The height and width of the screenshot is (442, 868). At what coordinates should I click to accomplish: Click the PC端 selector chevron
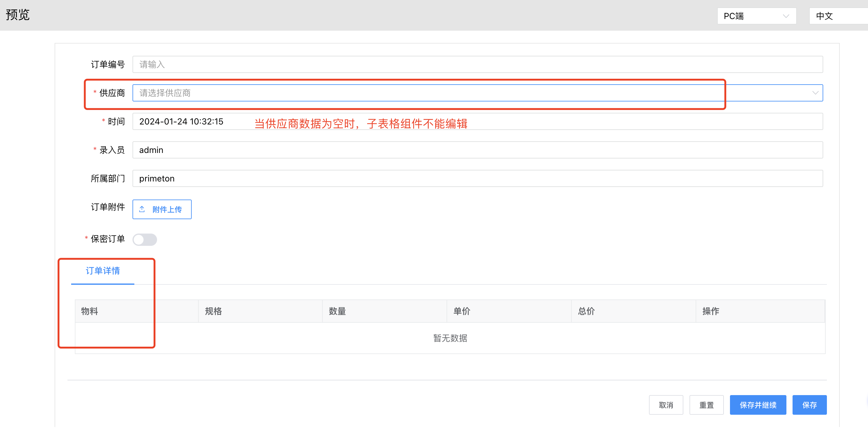pyautogui.click(x=786, y=16)
